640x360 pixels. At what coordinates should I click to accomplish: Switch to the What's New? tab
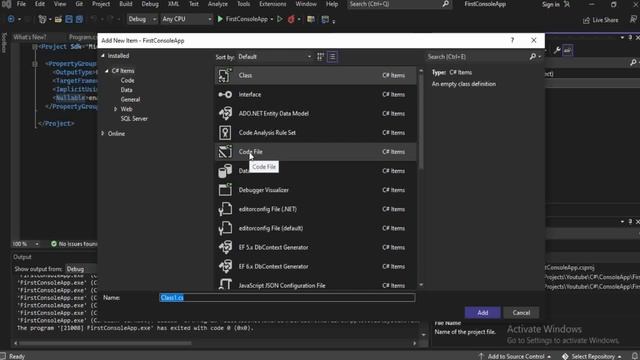click(30, 37)
